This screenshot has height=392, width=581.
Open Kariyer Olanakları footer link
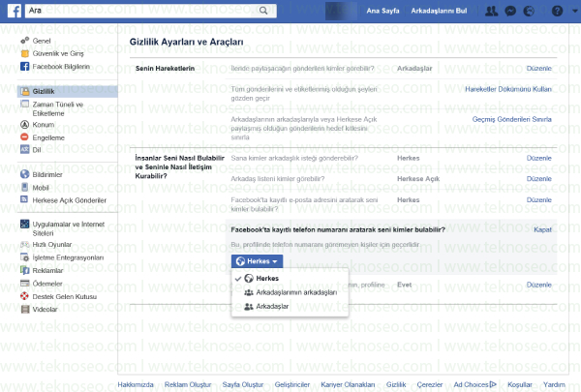click(348, 384)
